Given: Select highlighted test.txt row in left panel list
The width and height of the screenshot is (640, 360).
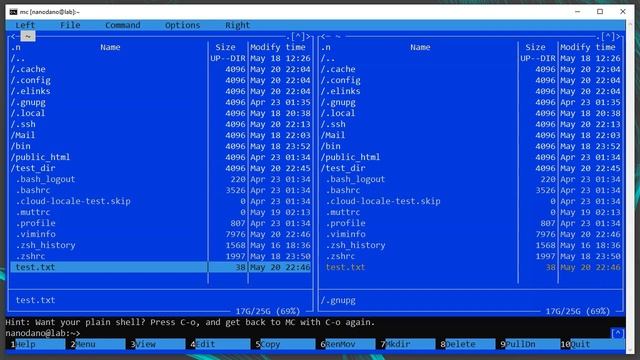Looking at the screenshot, I should pos(160,267).
